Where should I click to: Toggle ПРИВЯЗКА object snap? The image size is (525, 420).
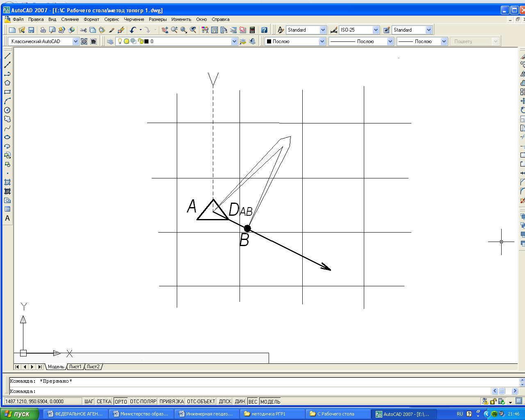[171, 402]
